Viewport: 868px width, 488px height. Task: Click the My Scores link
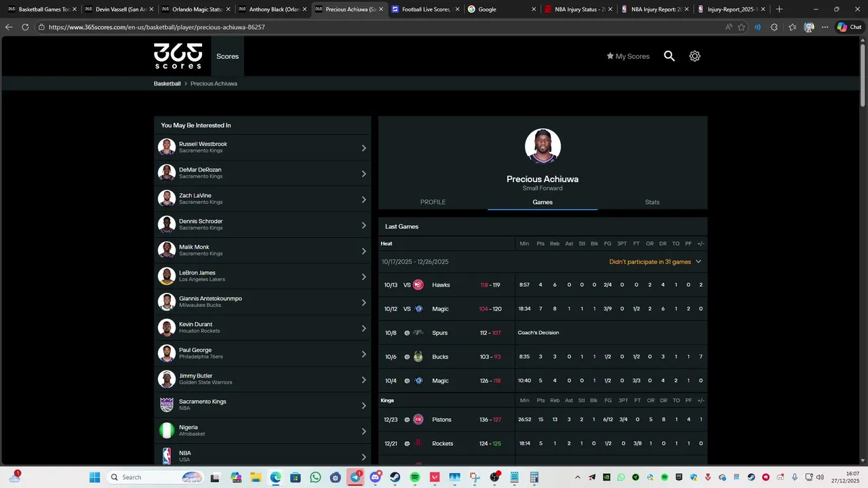tap(628, 56)
